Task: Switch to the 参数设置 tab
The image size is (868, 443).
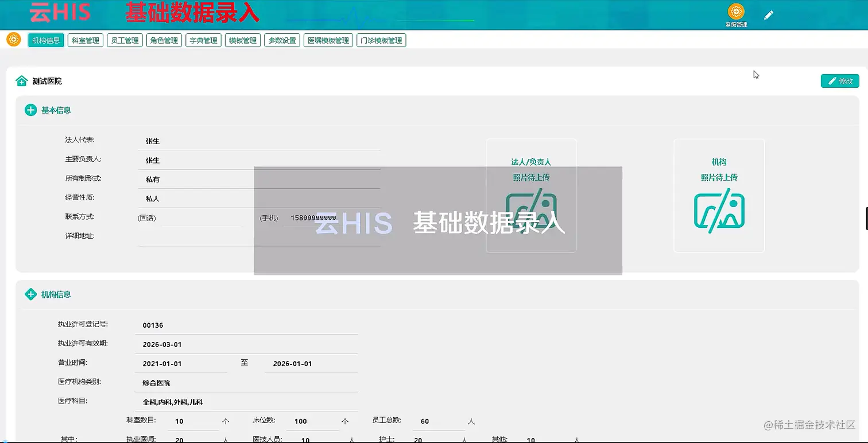Action: pyautogui.click(x=282, y=40)
